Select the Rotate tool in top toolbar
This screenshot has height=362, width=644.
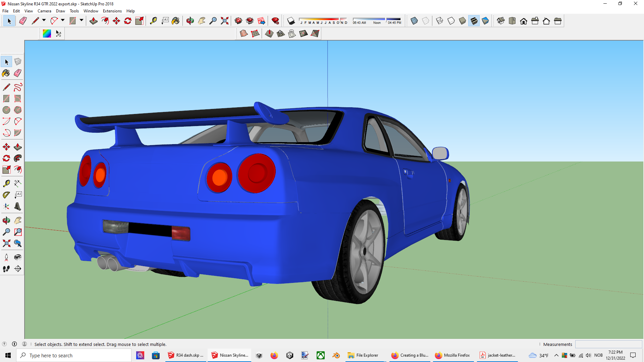[128, 21]
